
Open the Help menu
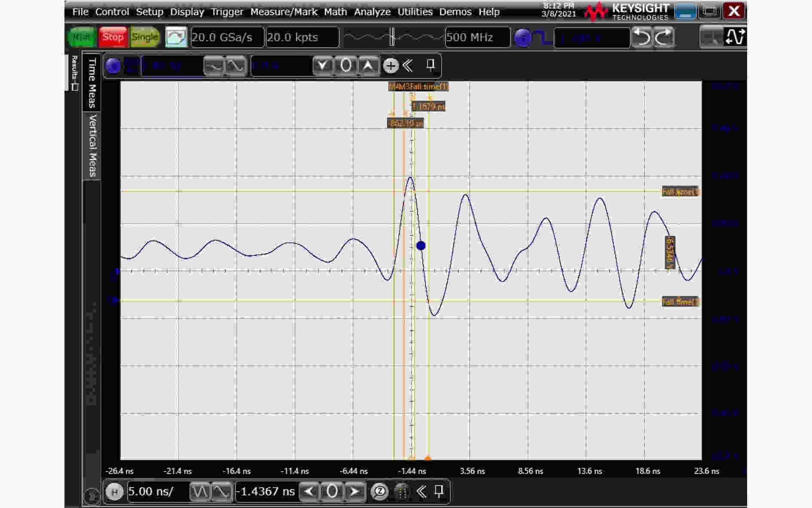click(489, 12)
